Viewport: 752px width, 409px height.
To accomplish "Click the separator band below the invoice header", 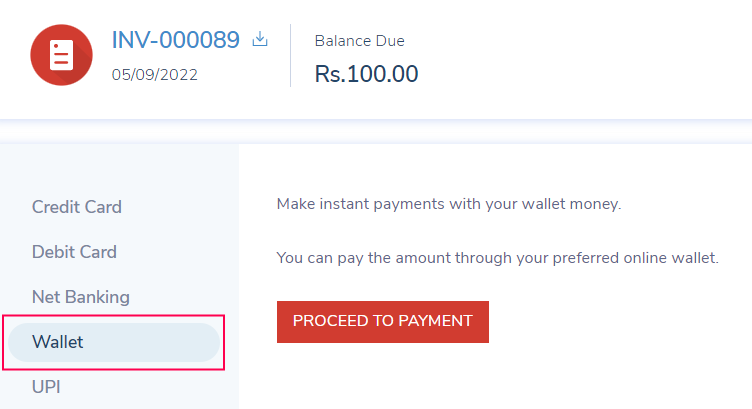I will click(376, 132).
